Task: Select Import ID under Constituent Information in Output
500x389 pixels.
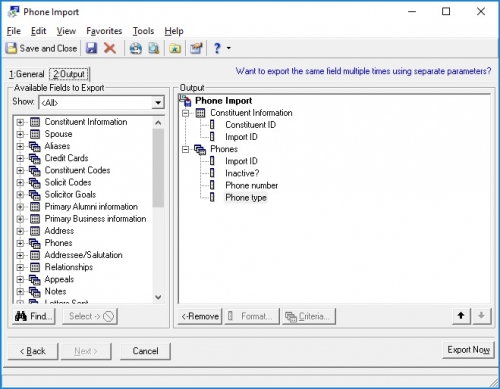Action: pyautogui.click(x=241, y=137)
